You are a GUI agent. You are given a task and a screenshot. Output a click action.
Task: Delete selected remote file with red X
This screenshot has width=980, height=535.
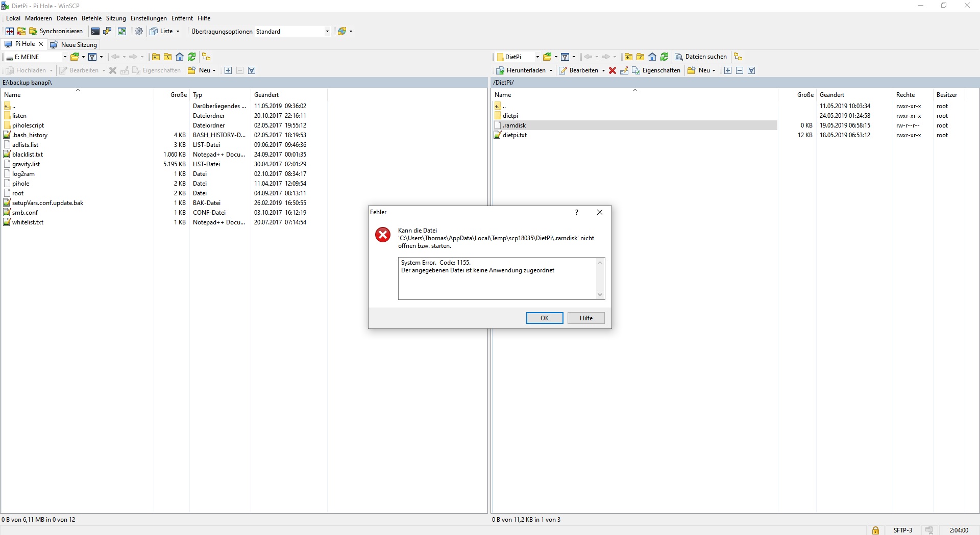pos(612,70)
